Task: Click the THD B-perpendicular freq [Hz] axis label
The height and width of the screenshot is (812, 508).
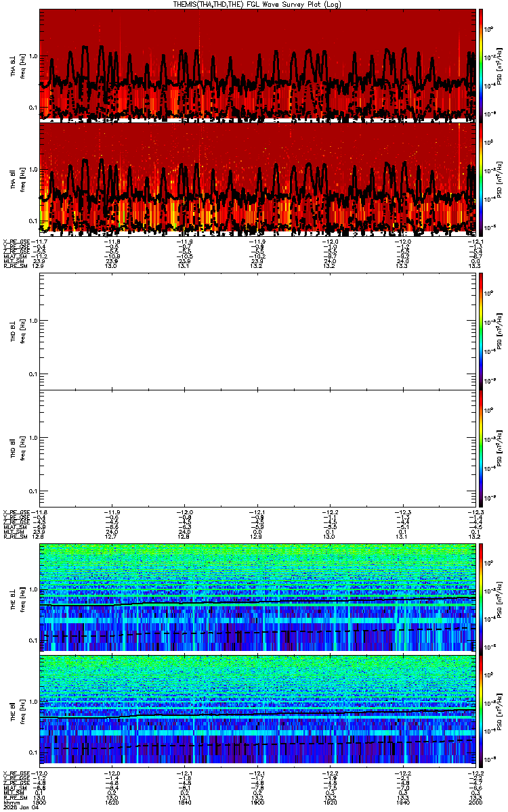Action: click(x=22, y=331)
